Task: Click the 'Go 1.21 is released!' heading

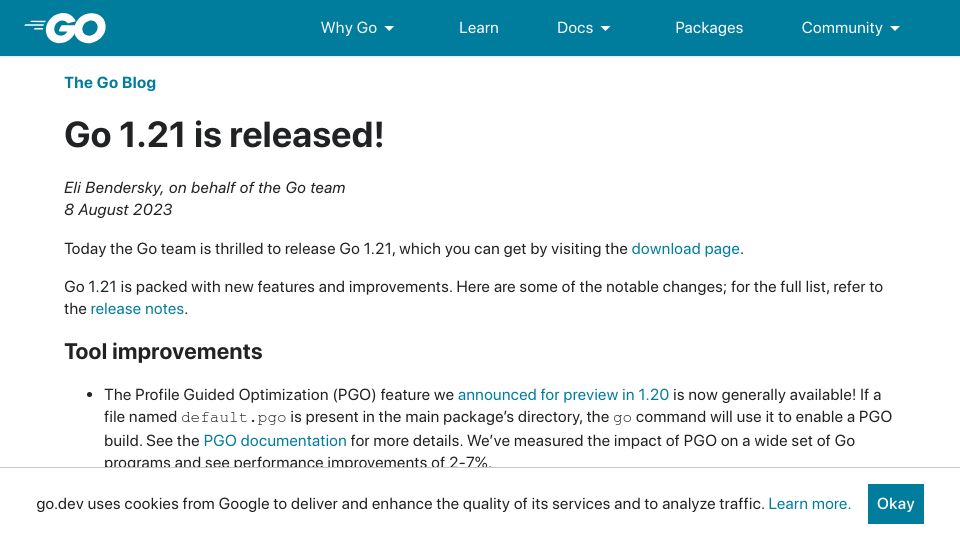Action: (x=224, y=135)
